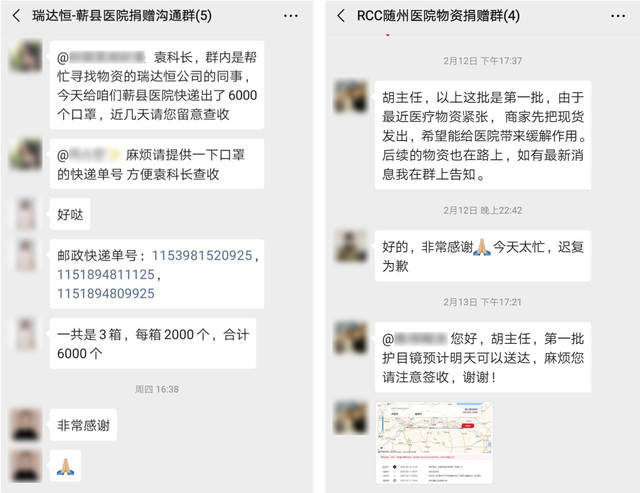640x493 pixels.
Task: Tap back arrow in 瑞达恒-蕲县医院捐赠沟通群 chat
Action: point(16,16)
